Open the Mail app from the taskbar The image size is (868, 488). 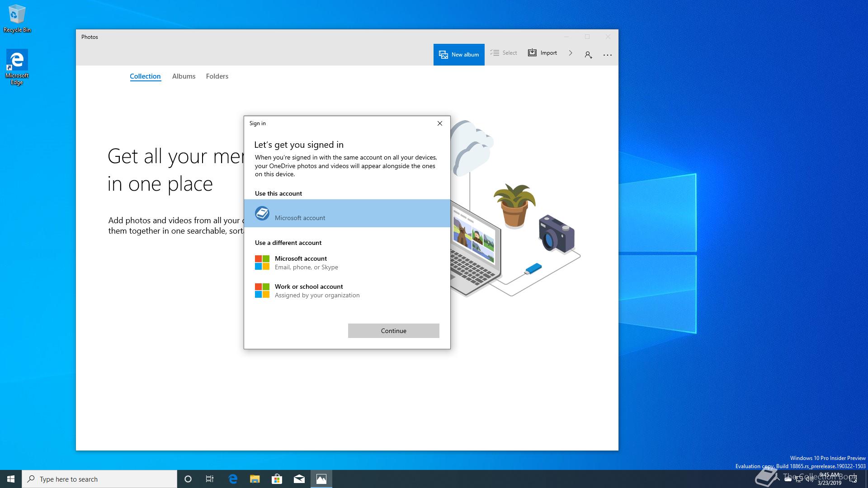[299, 479]
